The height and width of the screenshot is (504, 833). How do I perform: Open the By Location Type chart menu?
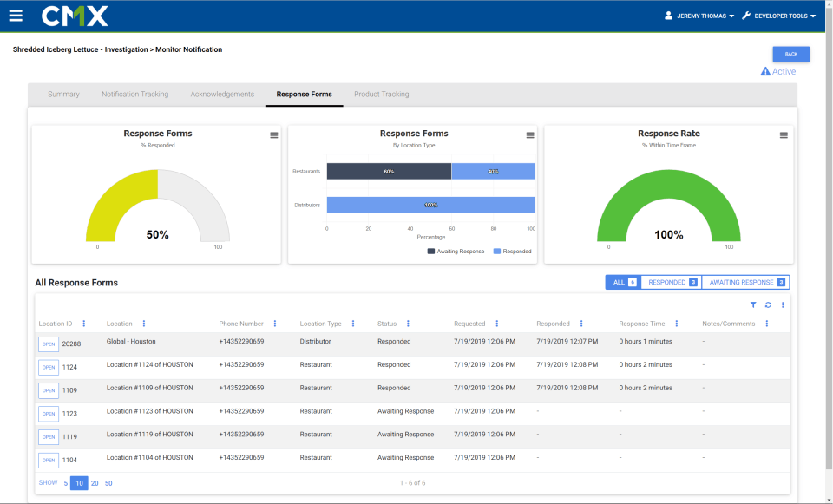point(530,135)
